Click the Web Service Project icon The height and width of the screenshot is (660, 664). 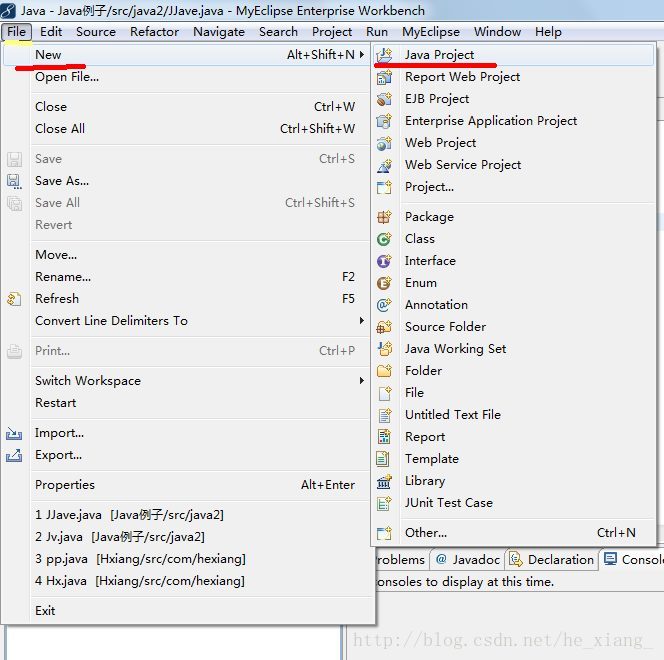[384, 165]
